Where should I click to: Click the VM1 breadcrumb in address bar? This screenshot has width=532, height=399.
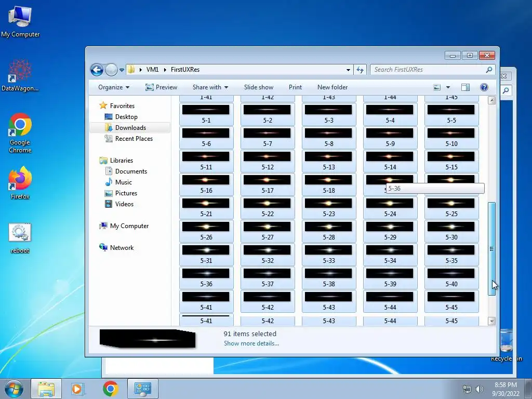[x=152, y=70]
